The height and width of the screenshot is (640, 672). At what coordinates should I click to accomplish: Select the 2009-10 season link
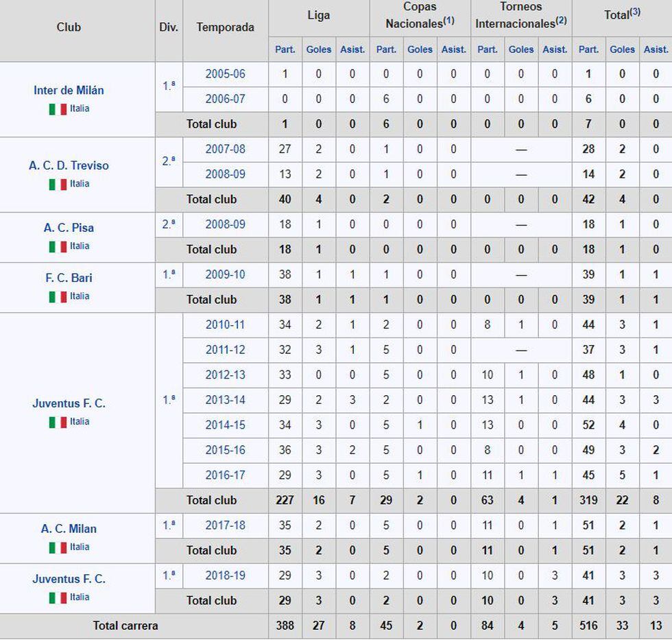click(x=225, y=274)
